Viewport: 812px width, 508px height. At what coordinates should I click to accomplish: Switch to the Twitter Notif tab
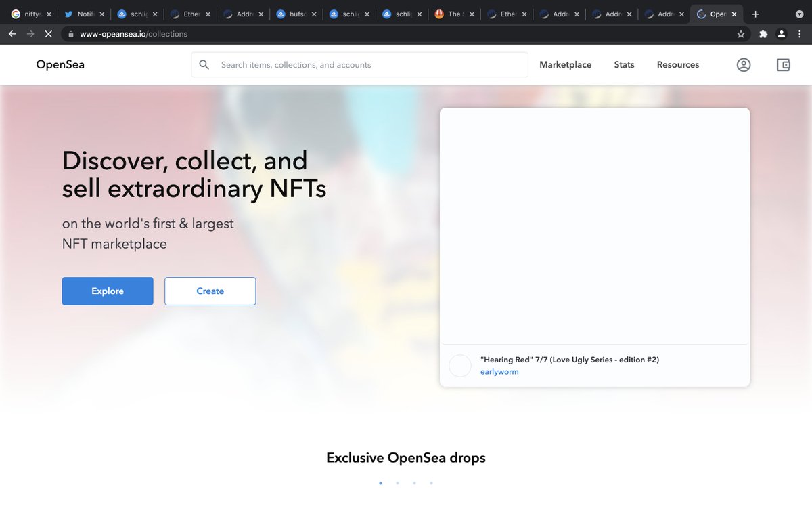tap(85, 14)
